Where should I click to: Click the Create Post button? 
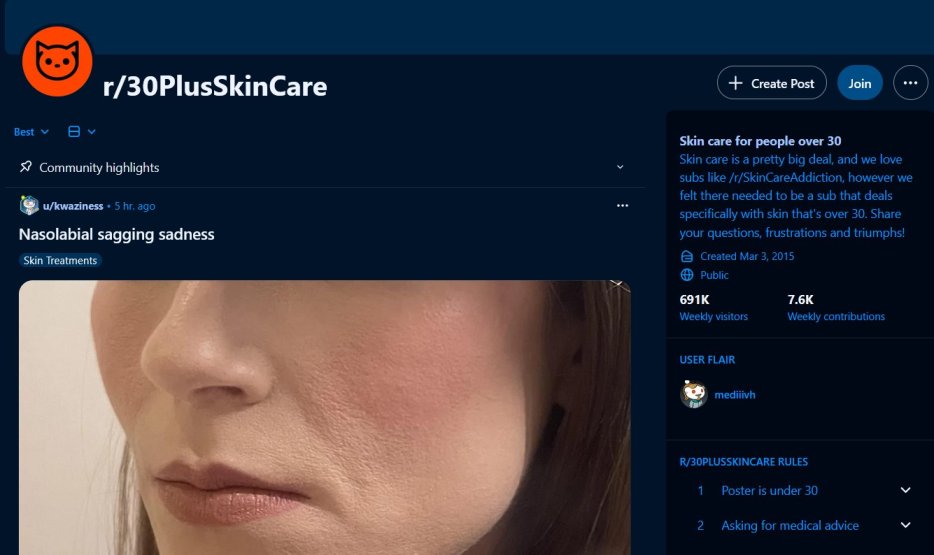click(x=771, y=83)
